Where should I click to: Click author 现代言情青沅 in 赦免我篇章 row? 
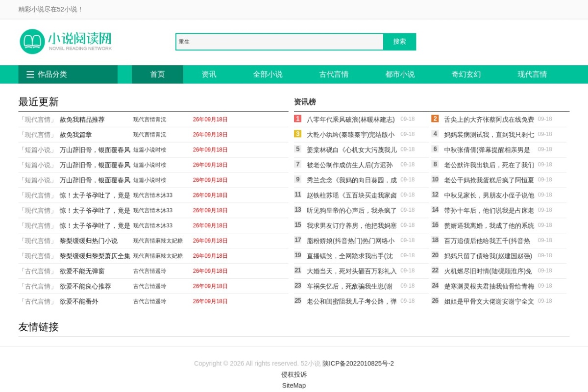click(149, 135)
